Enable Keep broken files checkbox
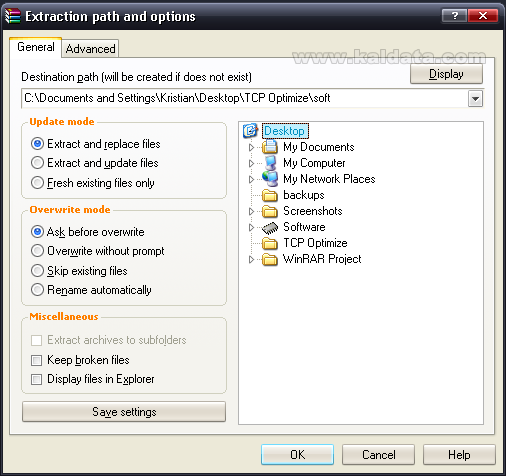The width and height of the screenshot is (506, 476). coord(36,360)
